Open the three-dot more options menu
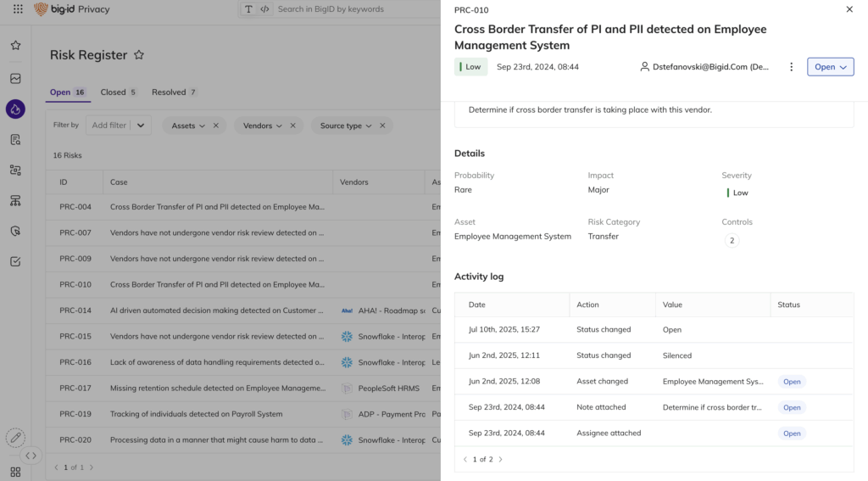Image resolution: width=868 pixels, height=481 pixels. [x=791, y=67]
